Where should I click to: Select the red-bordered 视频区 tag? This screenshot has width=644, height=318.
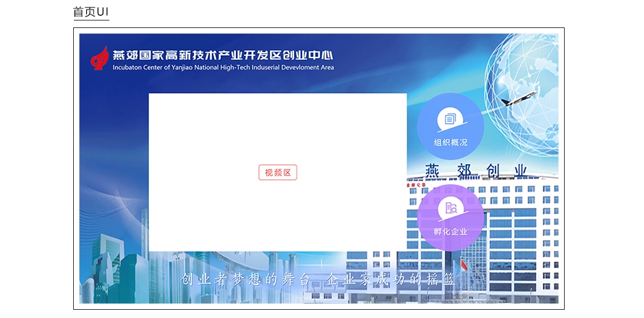click(x=278, y=173)
